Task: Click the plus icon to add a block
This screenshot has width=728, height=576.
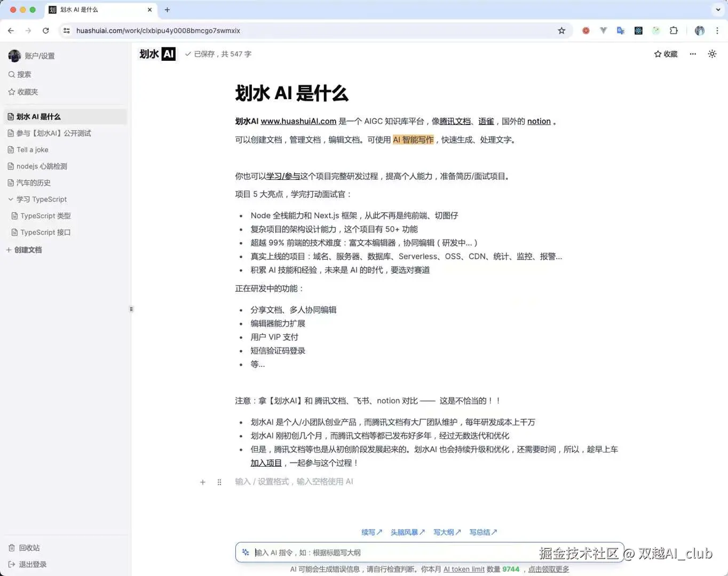Action: pos(203,482)
